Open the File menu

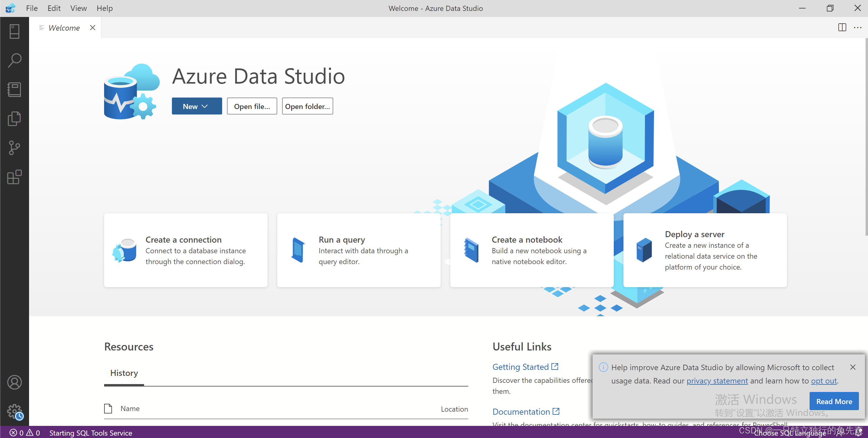pos(31,8)
